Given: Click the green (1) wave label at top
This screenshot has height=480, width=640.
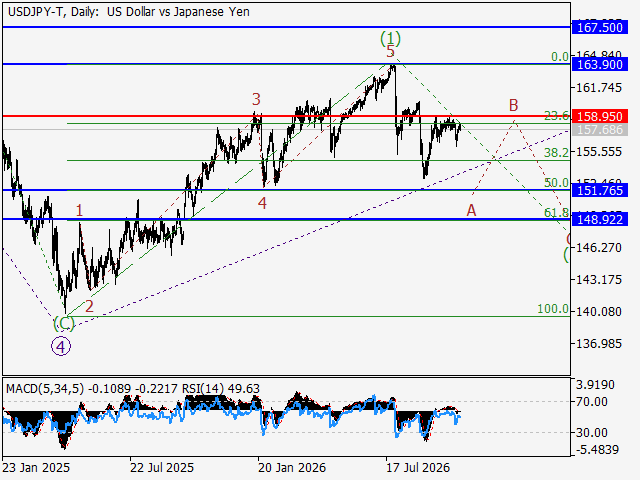Looking at the screenshot, I should 391,39.
